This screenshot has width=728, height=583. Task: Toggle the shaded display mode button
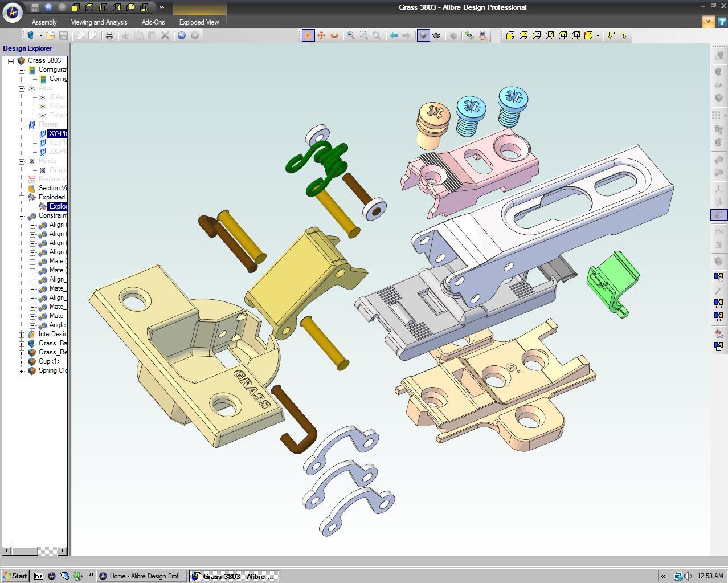tap(423, 35)
